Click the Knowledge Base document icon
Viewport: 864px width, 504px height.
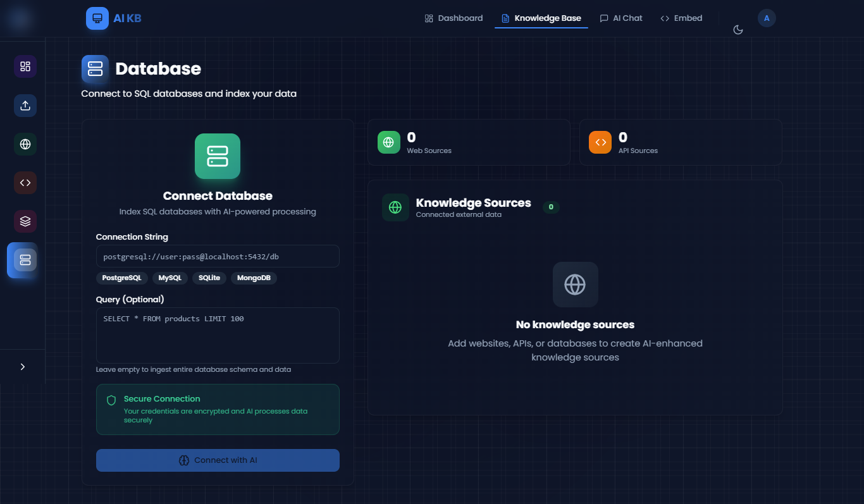click(505, 18)
